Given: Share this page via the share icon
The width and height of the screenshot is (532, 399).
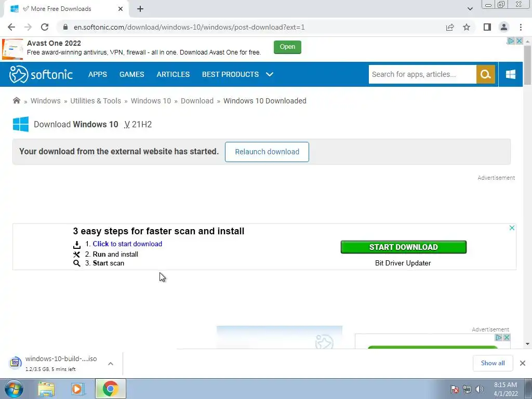Looking at the screenshot, I should 450,27.
